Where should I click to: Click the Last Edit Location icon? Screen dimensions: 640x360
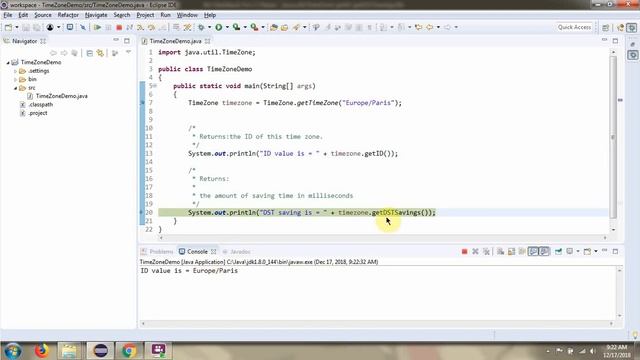point(418,27)
